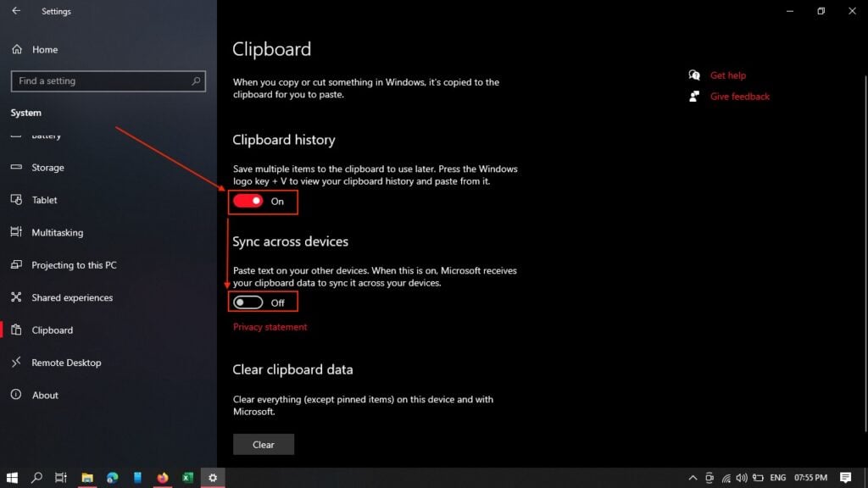Enable the Sync across devices toggle

(x=248, y=302)
